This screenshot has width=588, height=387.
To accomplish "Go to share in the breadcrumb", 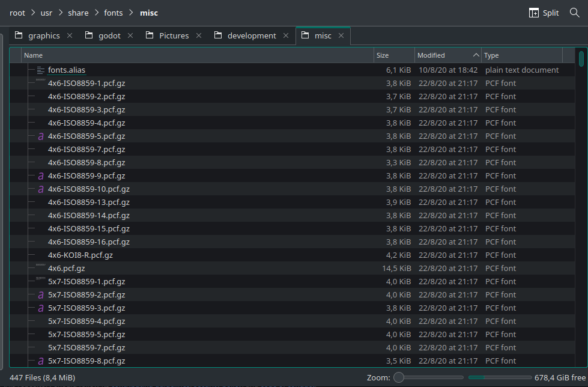I will pos(78,13).
